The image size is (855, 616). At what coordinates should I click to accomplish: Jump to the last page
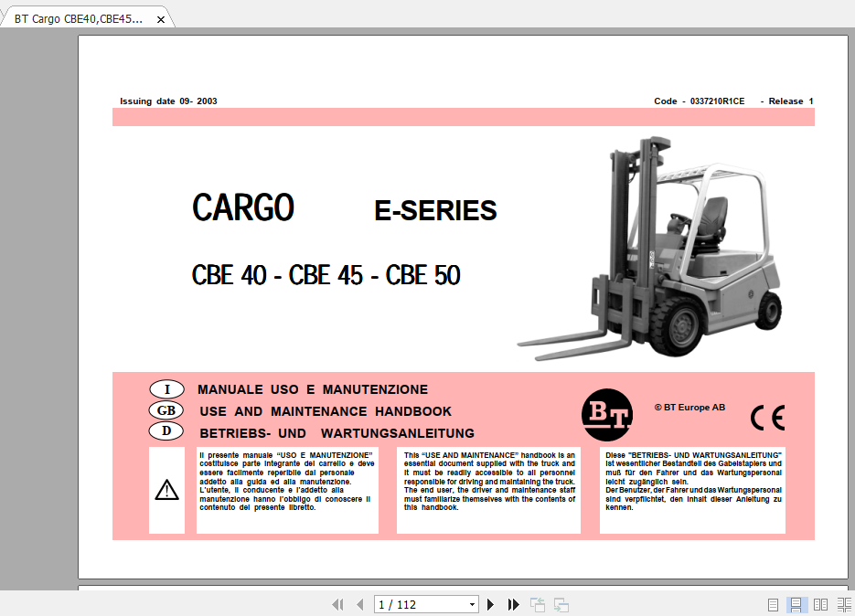coord(513,604)
